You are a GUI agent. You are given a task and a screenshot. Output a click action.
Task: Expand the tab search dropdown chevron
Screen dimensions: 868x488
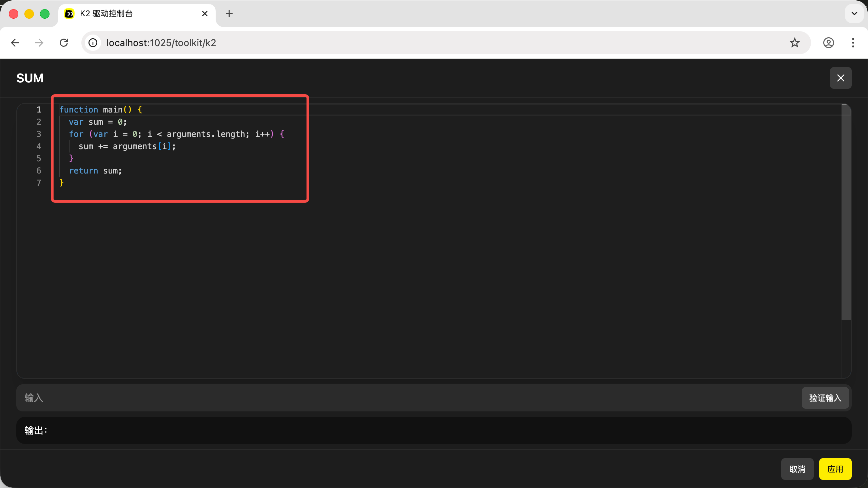(x=854, y=14)
